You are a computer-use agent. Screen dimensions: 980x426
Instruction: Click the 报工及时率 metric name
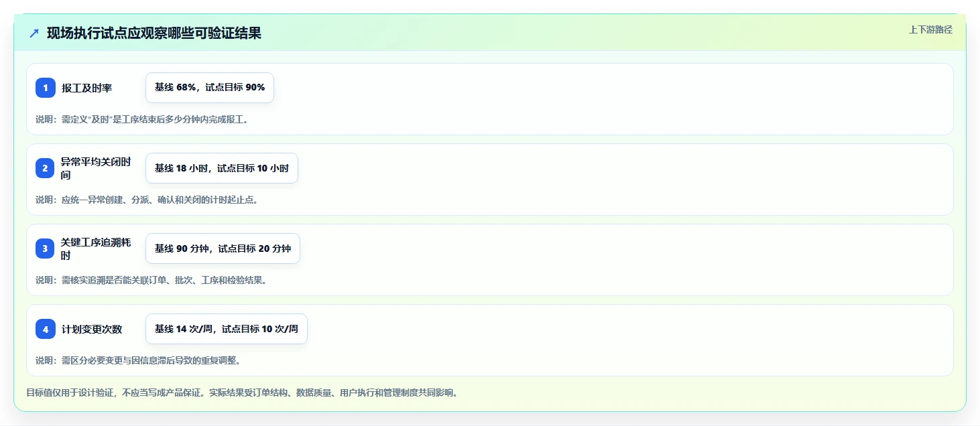pyautogui.click(x=86, y=88)
